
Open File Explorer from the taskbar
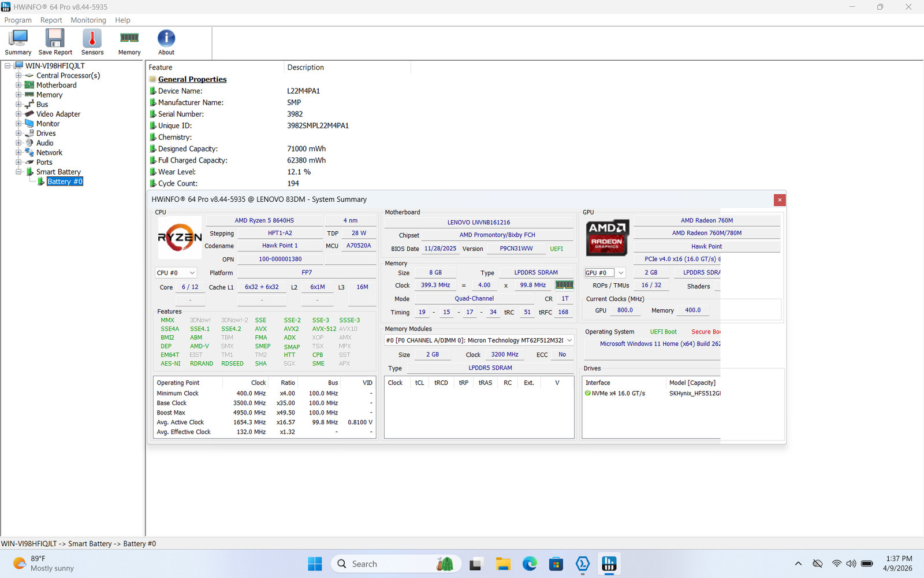503,564
